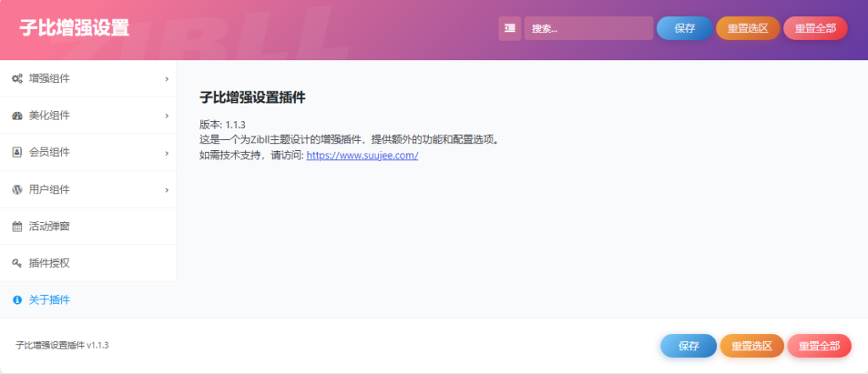
Task: Click the 子比增强设置 header title
Action: tap(75, 28)
